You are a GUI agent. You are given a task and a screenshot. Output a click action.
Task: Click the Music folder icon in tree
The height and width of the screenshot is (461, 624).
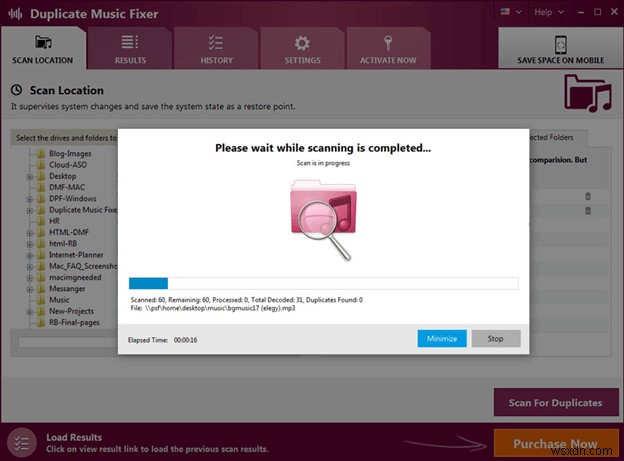(41, 300)
